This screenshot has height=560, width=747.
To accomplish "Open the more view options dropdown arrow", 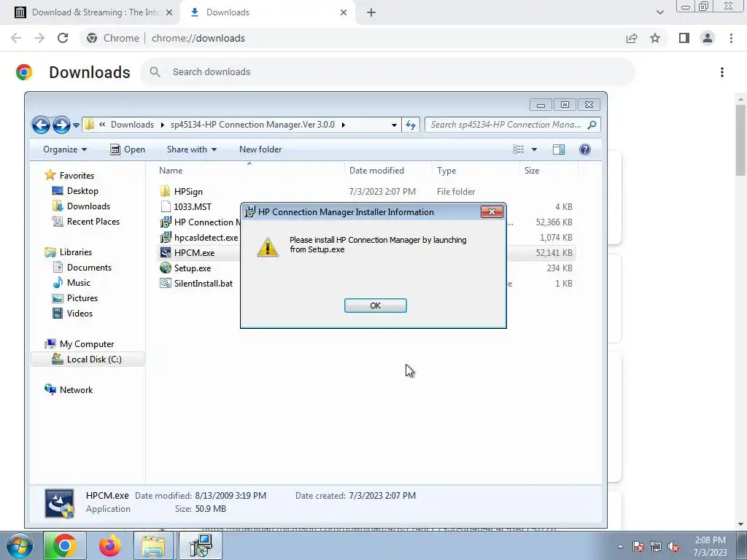I will [534, 149].
